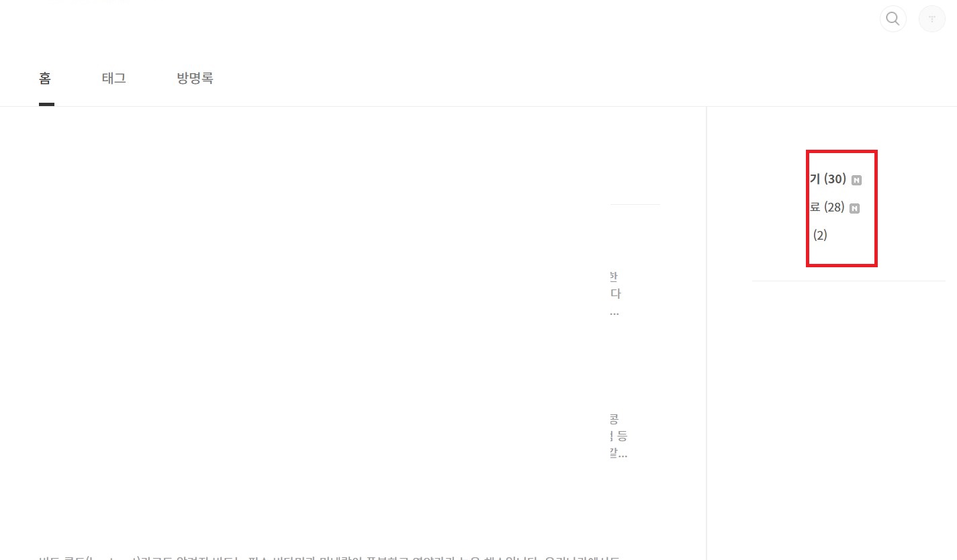Viewport: 957px width, 560px height.
Task: Click the N badge beside (28)
Action: point(854,208)
